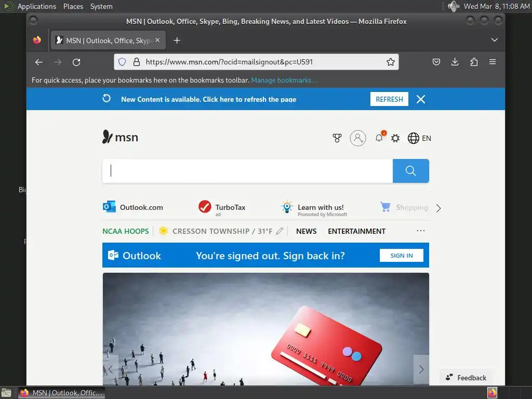Open the Applications menu
This screenshot has height=399, width=532.
37,6
